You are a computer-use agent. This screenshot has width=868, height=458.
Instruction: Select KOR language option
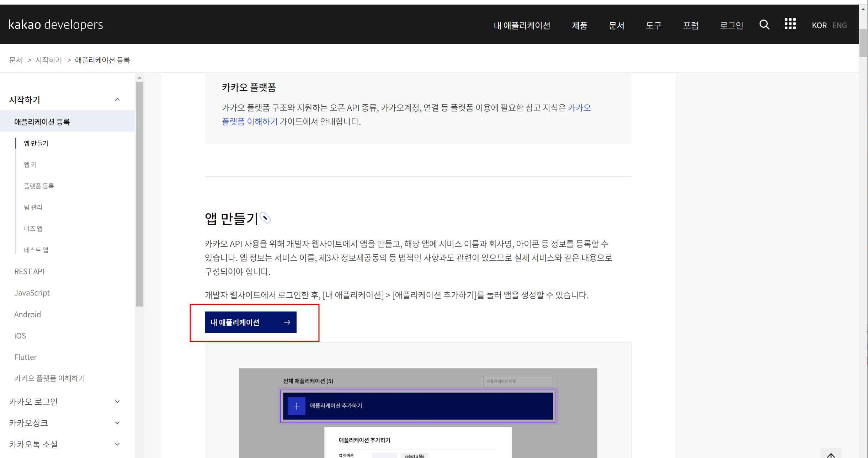coord(819,25)
